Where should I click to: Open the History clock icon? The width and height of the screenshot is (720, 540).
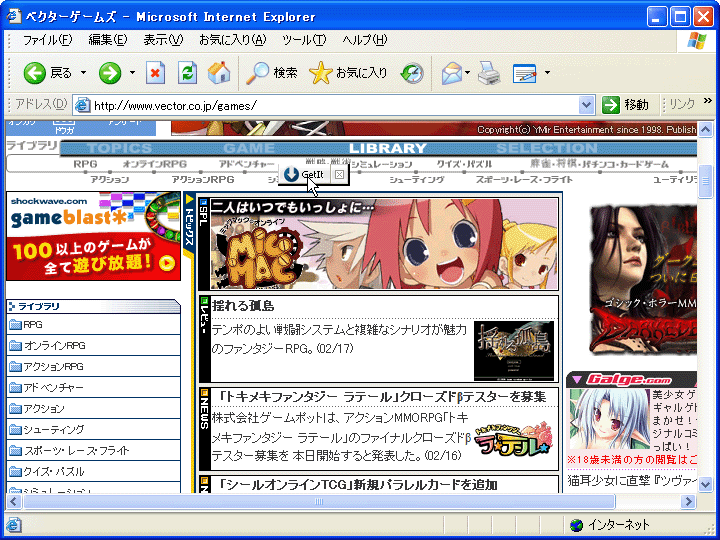point(412,73)
